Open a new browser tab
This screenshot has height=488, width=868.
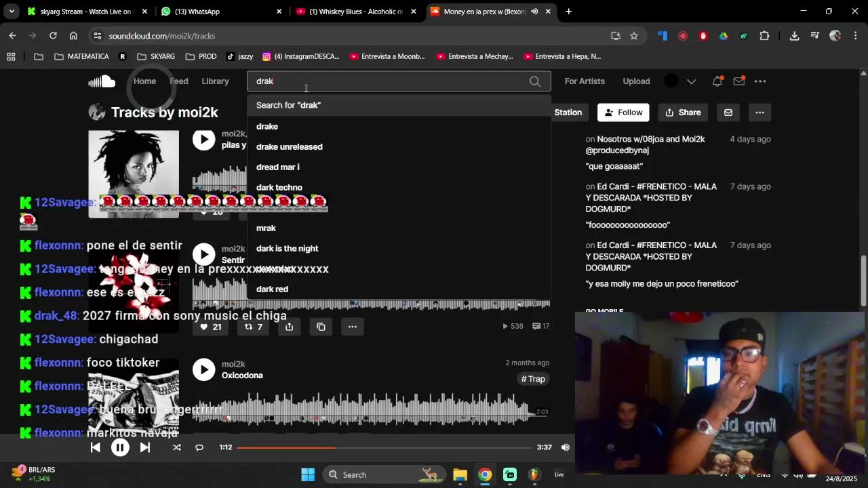tap(568, 12)
